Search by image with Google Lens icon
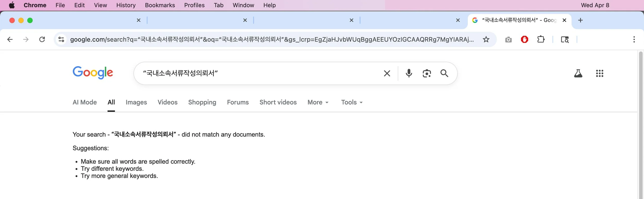 [x=427, y=73]
